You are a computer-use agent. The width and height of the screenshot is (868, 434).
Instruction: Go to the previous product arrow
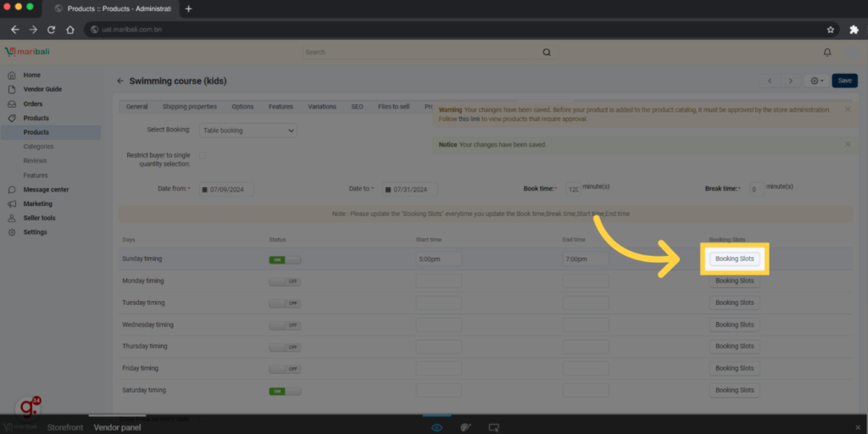tap(770, 81)
